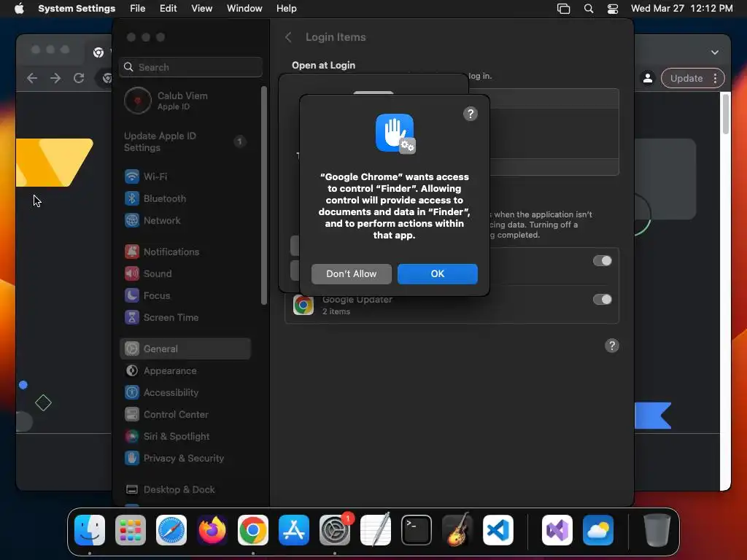Toggle the Google Updater background switch
747x560 pixels.
[x=602, y=300]
